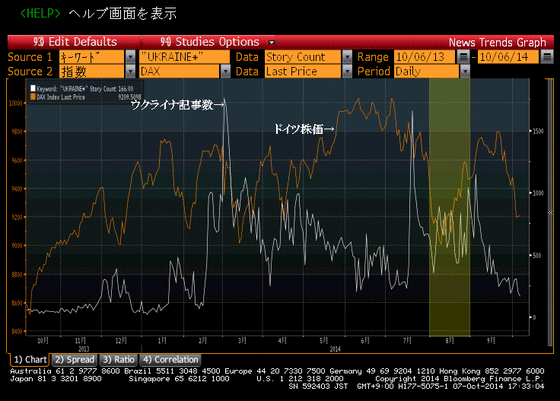The image size is (560, 401).
Task: Click the Source 2 label
Action: pyautogui.click(x=30, y=71)
